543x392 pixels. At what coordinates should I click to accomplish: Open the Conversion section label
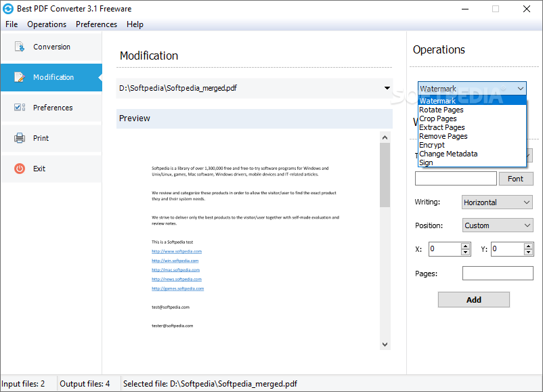(x=51, y=47)
